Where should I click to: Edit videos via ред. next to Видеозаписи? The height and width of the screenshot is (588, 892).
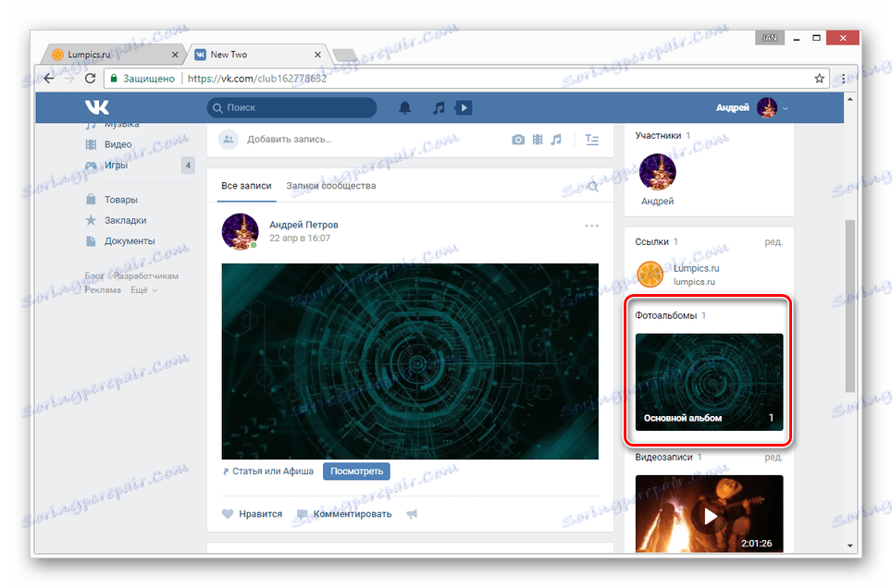click(774, 458)
